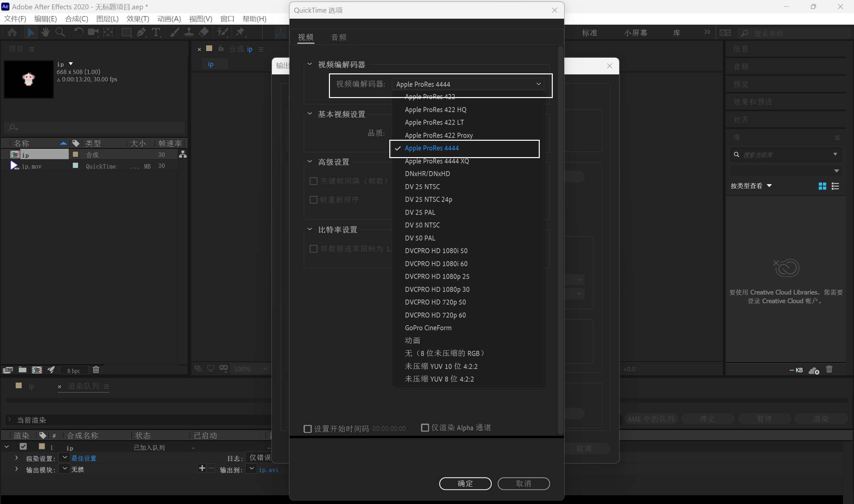The image size is (854, 504).
Task: Open the video codec dropdown
Action: [468, 84]
